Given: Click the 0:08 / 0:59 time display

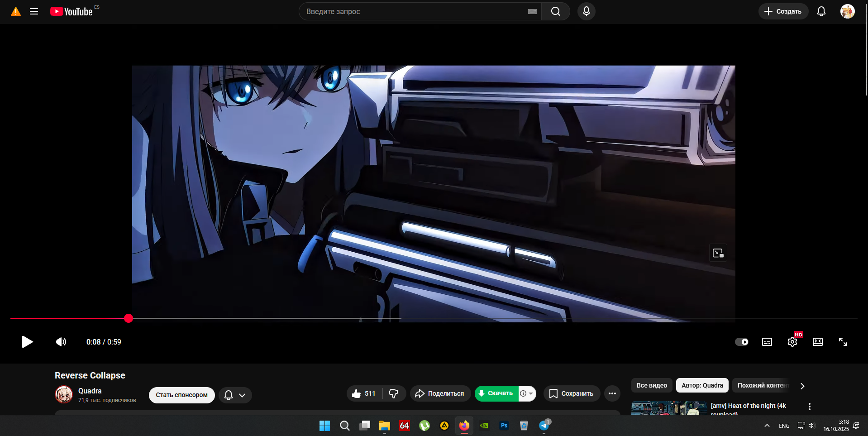Looking at the screenshot, I should 104,342.
